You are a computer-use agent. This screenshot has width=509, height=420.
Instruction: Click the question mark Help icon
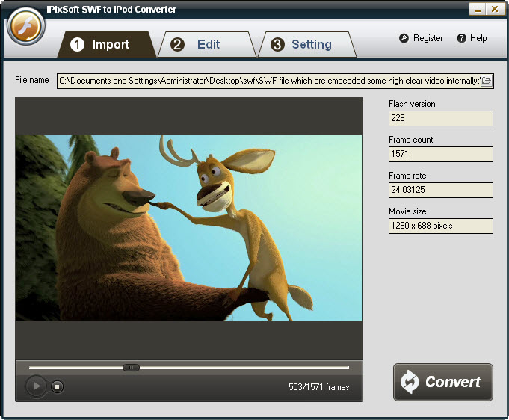point(461,38)
